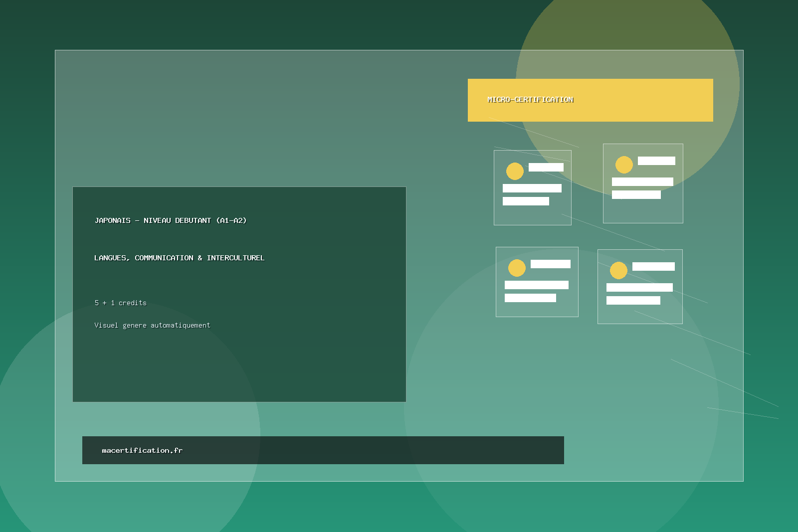Screen dimensions: 798x532
Task: Click the Japonais – Niveau Debutant (A1-A2) title
Action: pyautogui.click(x=171, y=220)
